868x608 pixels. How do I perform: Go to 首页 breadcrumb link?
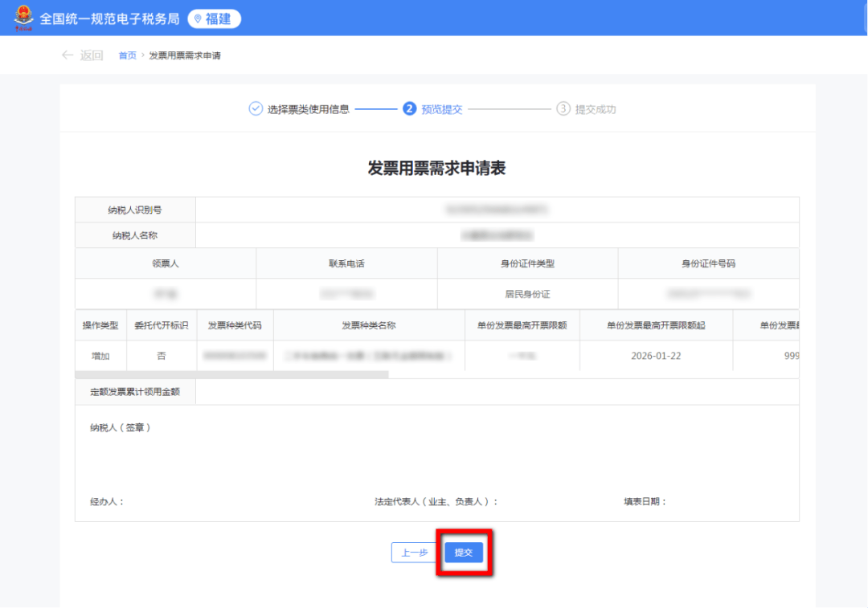128,55
